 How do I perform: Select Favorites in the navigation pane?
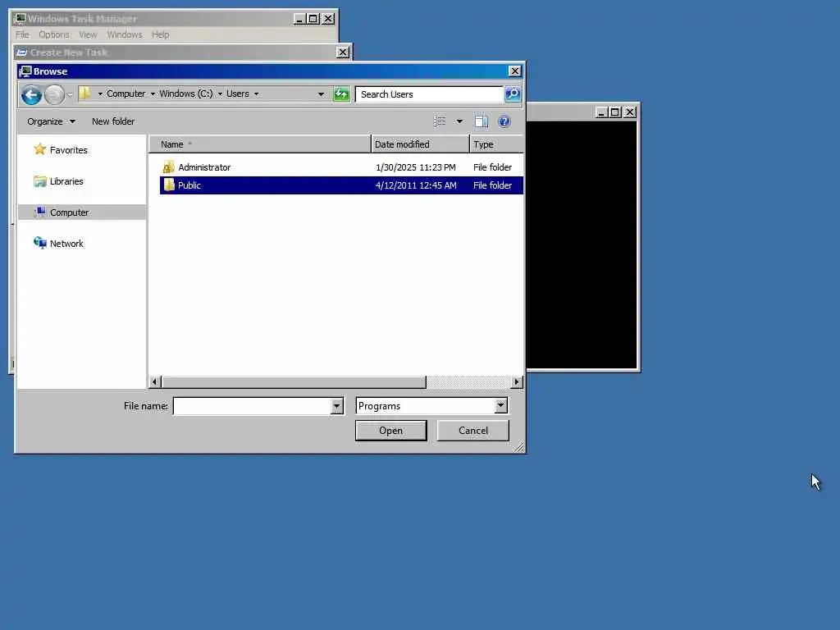tap(69, 151)
